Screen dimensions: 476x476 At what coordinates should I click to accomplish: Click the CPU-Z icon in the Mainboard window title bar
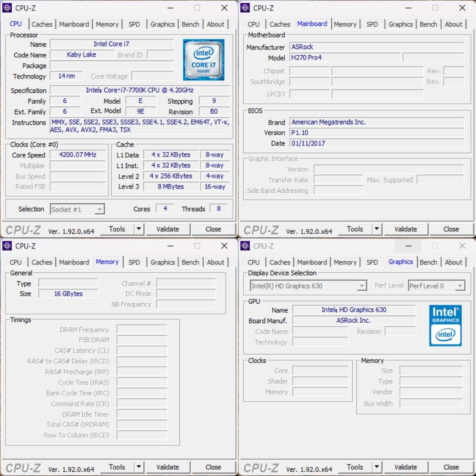245,8
